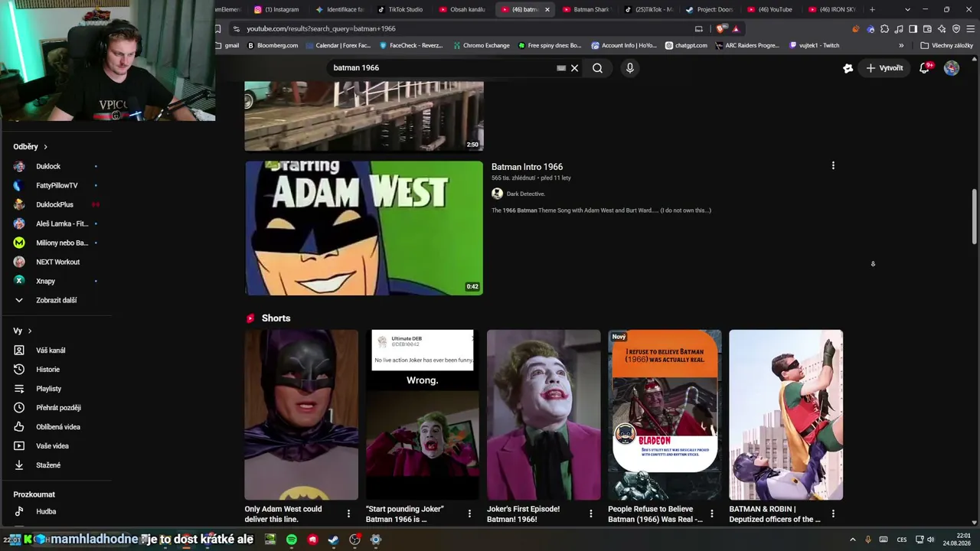980x551 pixels.
Task: Open Spotify from the taskbar
Action: [292, 540]
